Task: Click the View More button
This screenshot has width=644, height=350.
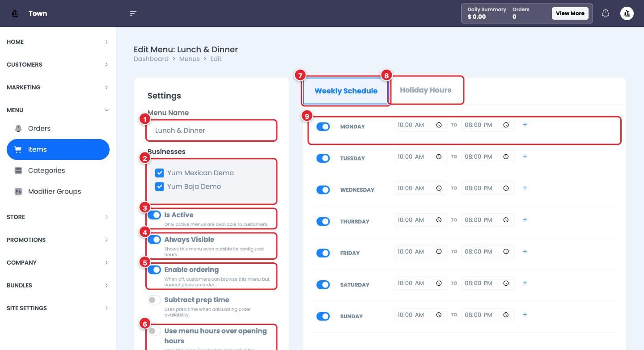Action: (570, 13)
